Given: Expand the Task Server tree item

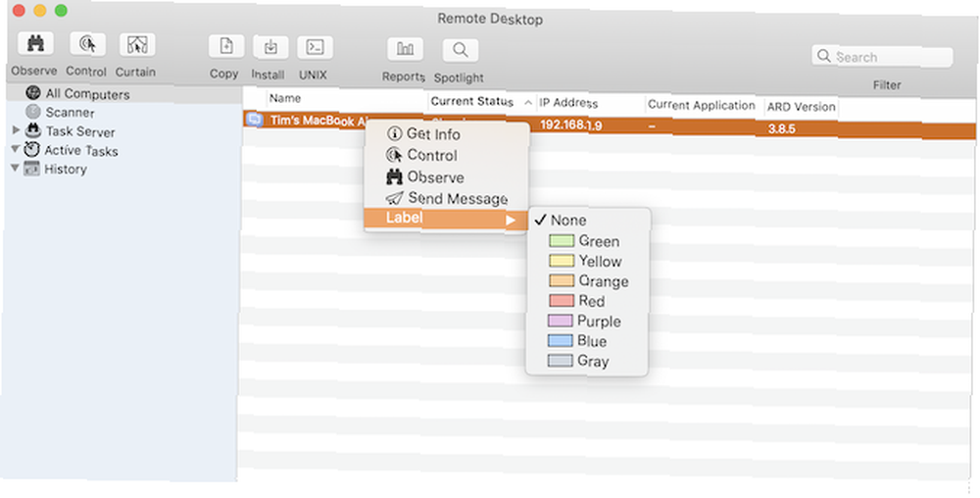Looking at the screenshot, I should 17,130.
